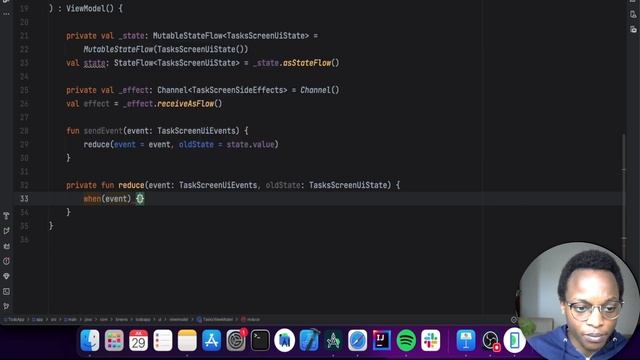The width and height of the screenshot is (640, 360).
Task: Click the TasksViewModel breadcrumb item
Action: pyautogui.click(x=215, y=320)
